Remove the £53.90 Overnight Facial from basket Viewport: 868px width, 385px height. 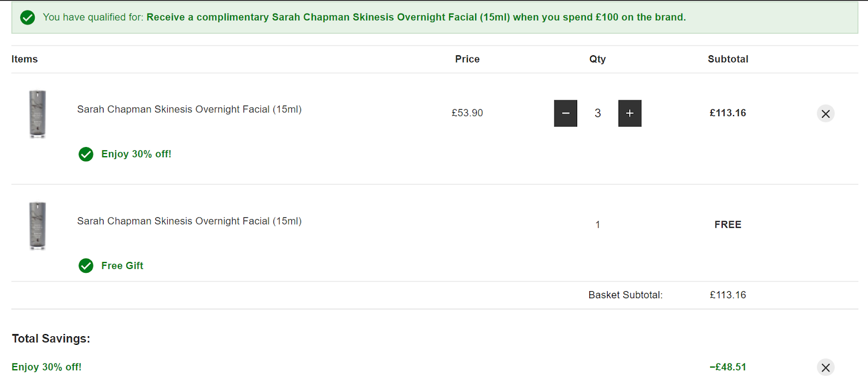click(826, 113)
